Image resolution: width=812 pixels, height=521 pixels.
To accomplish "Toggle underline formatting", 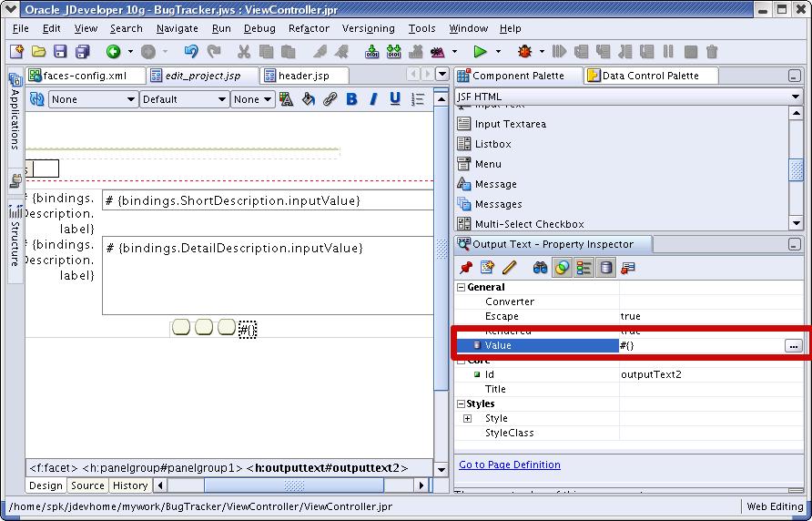I will click(x=395, y=99).
